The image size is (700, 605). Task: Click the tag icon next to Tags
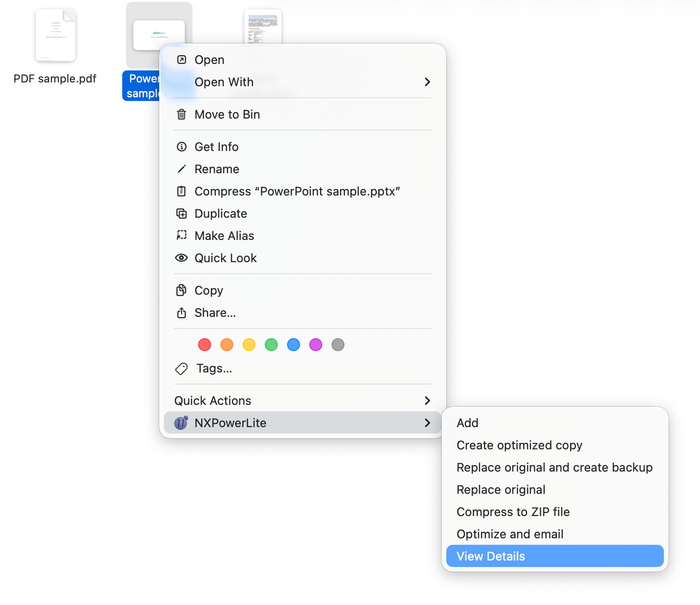(181, 368)
